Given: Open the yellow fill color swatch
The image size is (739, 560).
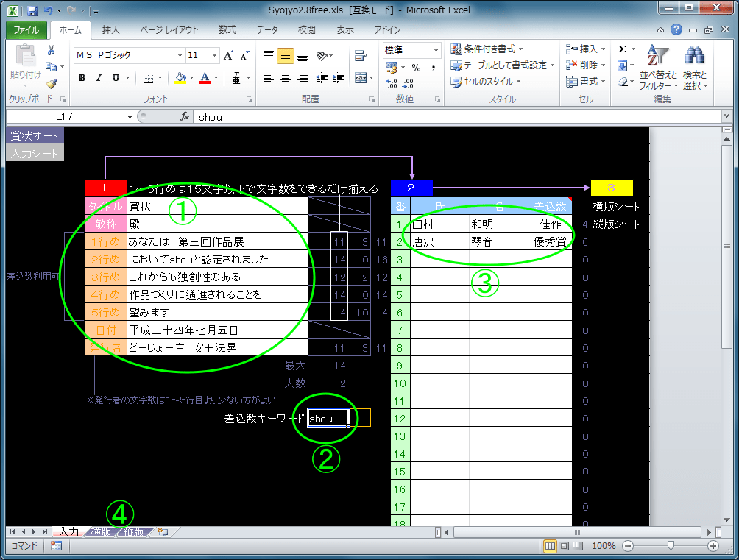Looking at the screenshot, I should coord(180,78).
